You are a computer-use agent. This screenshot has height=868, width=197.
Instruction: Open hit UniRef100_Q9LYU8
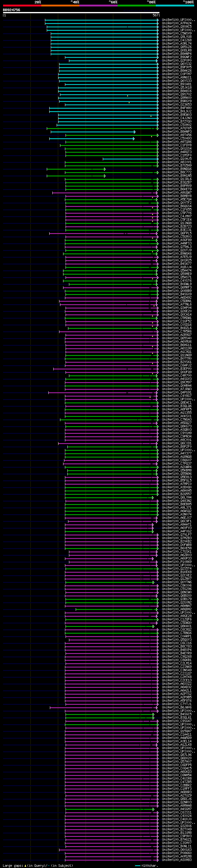coord(177,37)
